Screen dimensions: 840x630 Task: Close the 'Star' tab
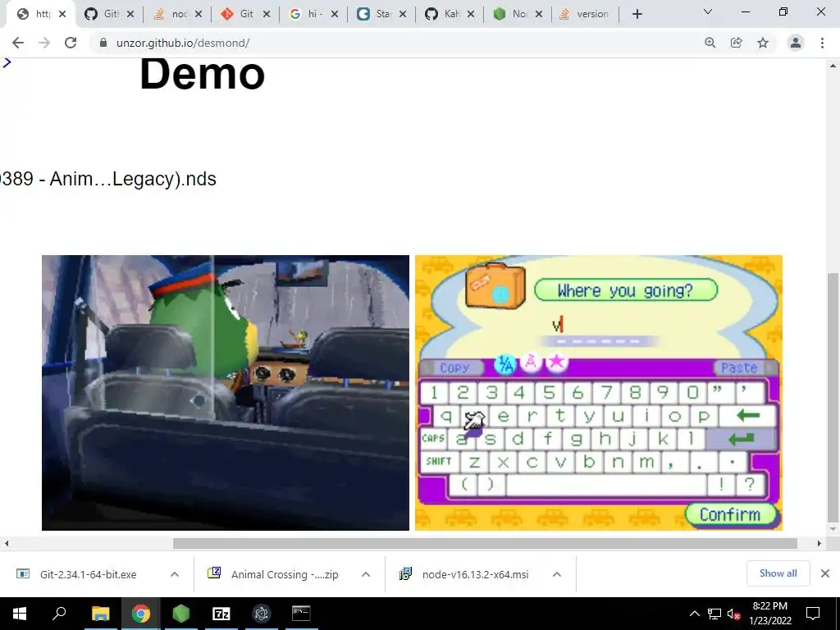(403, 14)
